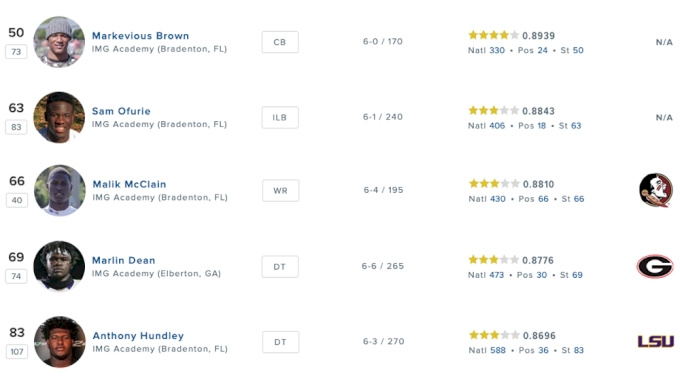Click national rank 330 link

pos(497,50)
